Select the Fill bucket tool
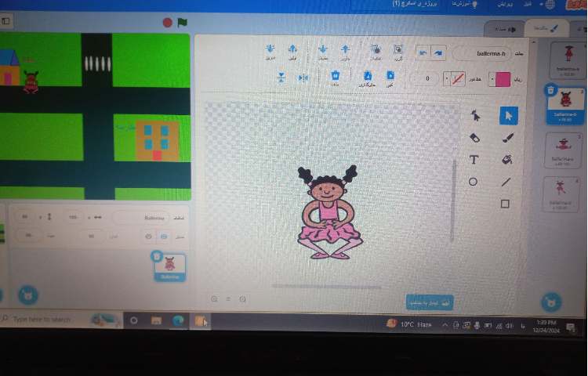588x376 pixels. tap(506, 160)
